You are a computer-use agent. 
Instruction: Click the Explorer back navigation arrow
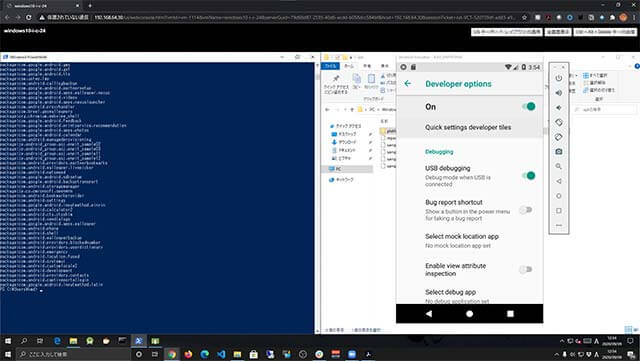(x=327, y=109)
